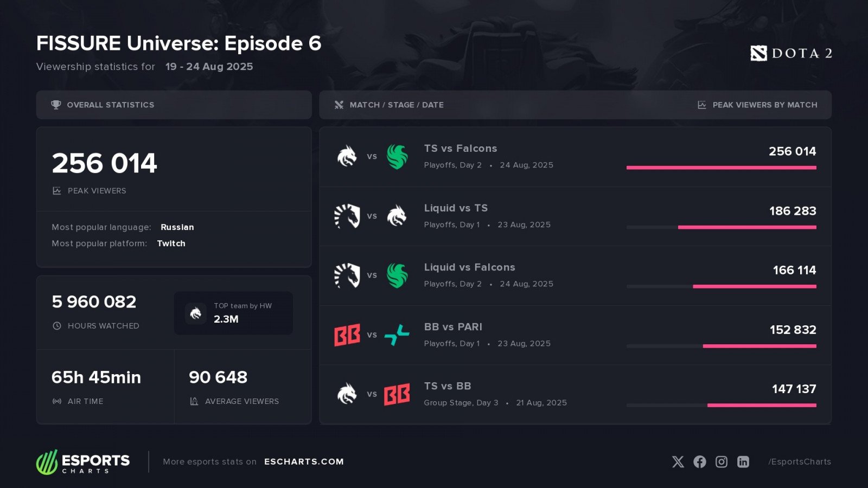Select the Overall Statistics header tab
Screen dimensions: 868x488
[174, 105]
